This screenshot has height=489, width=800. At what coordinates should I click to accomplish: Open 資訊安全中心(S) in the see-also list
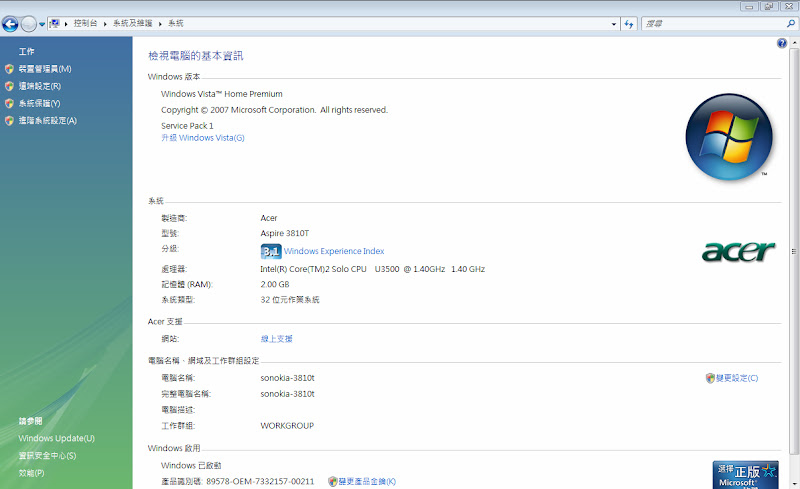coord(47,456)
